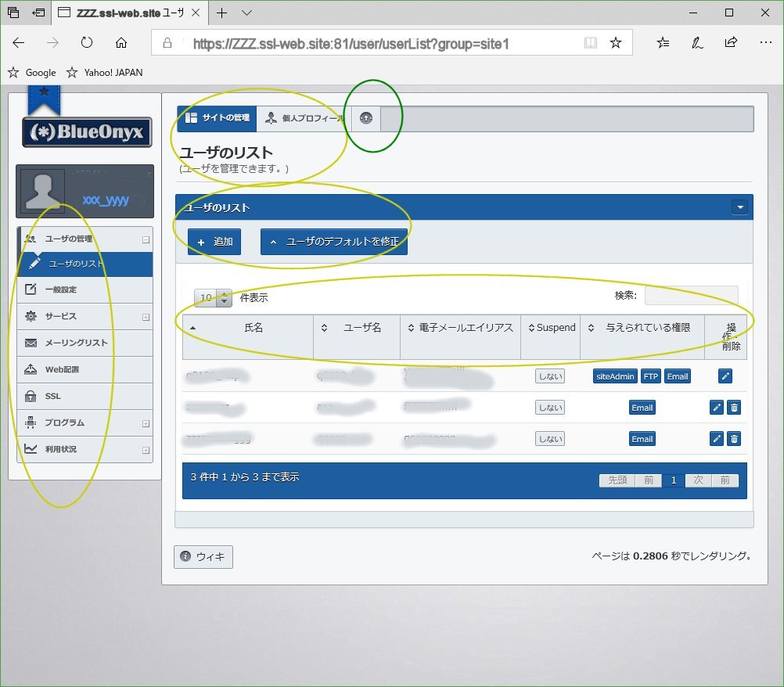
Task: Delete the last user via its trash icon
Action: coord(734,438)
